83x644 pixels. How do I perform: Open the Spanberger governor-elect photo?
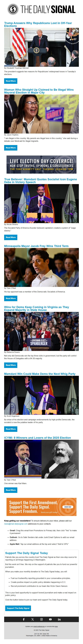[41, 331]
